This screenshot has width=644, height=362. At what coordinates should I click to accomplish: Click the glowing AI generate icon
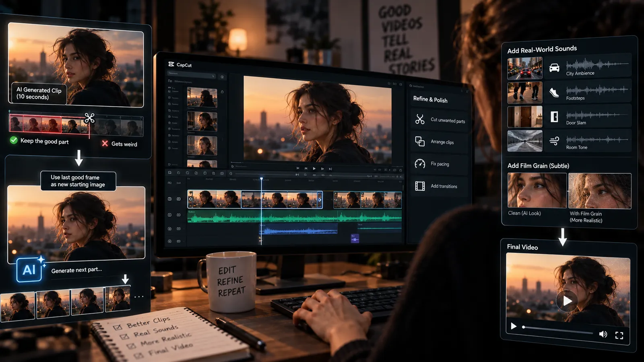(x=29, y=269)
